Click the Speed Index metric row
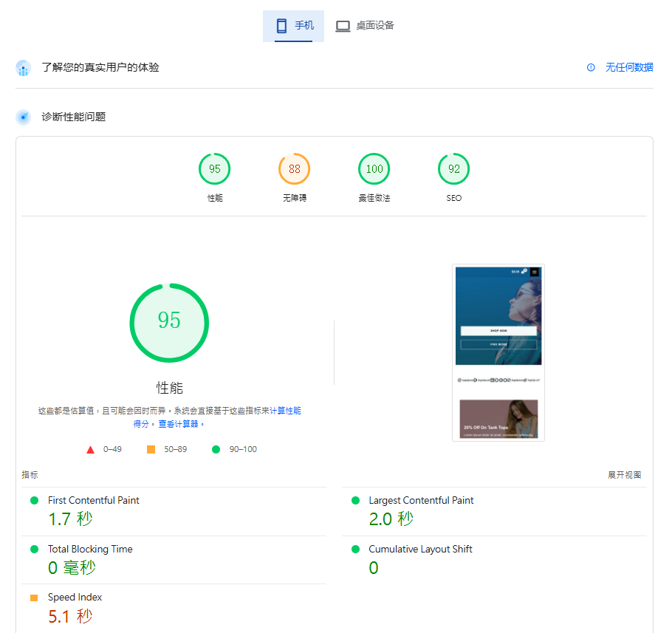Screen dimensions: 672x633 tap(75, 598)
